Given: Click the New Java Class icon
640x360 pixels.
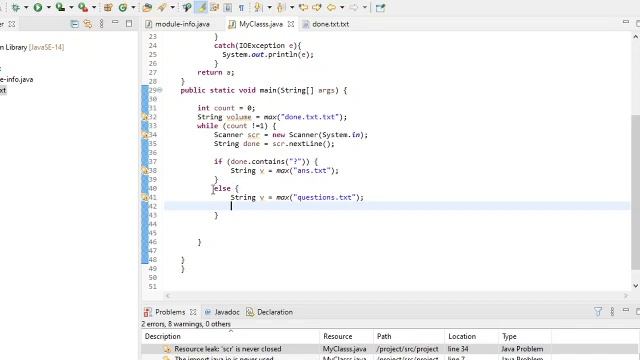Looking at the screenshot, I should pos(123,7).
